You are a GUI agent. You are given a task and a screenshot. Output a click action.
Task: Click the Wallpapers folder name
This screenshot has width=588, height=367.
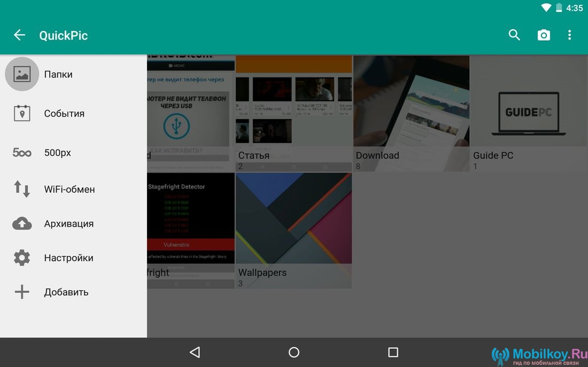(x=262, y=272)
